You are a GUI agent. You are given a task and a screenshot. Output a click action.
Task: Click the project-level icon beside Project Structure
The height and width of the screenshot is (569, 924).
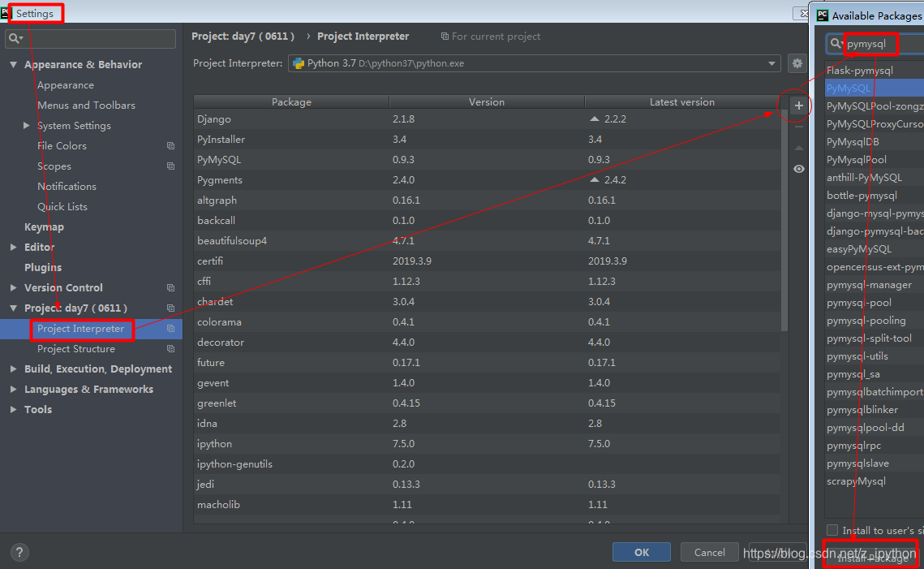pos(170,349)
